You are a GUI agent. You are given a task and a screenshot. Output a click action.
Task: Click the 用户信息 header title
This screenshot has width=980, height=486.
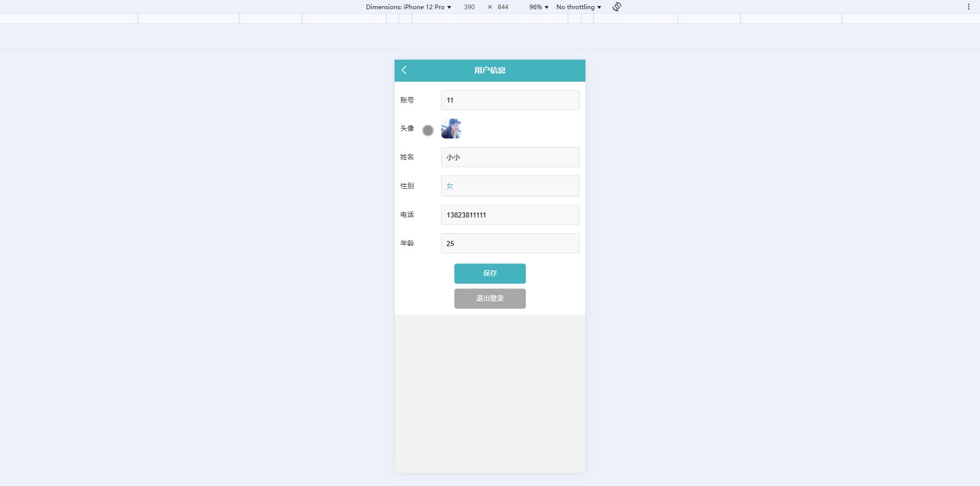point(490,70)
